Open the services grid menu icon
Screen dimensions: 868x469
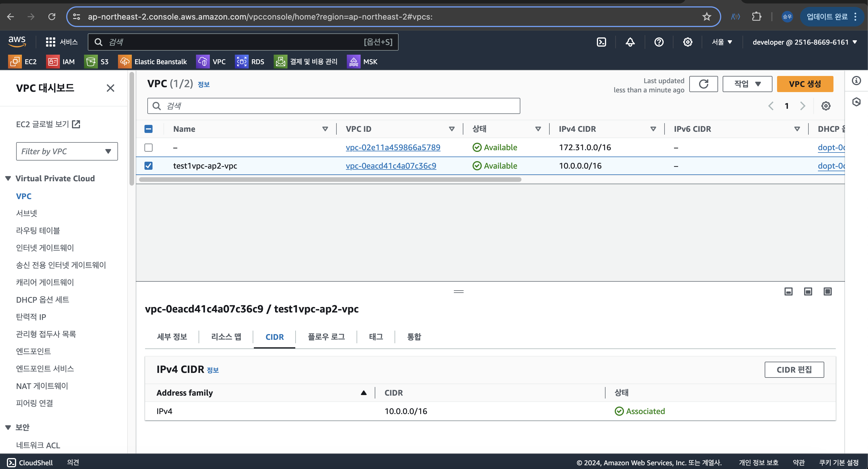coord(51,42)
